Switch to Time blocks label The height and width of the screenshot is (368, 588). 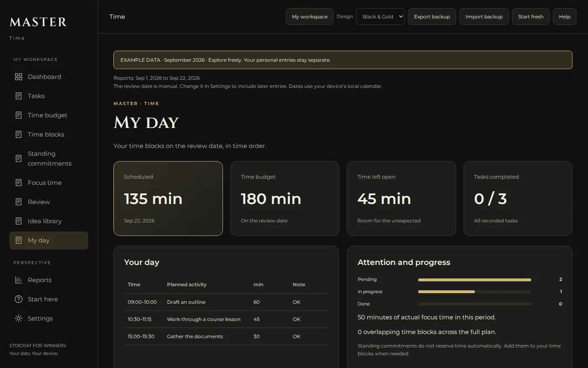pos(46,135)
